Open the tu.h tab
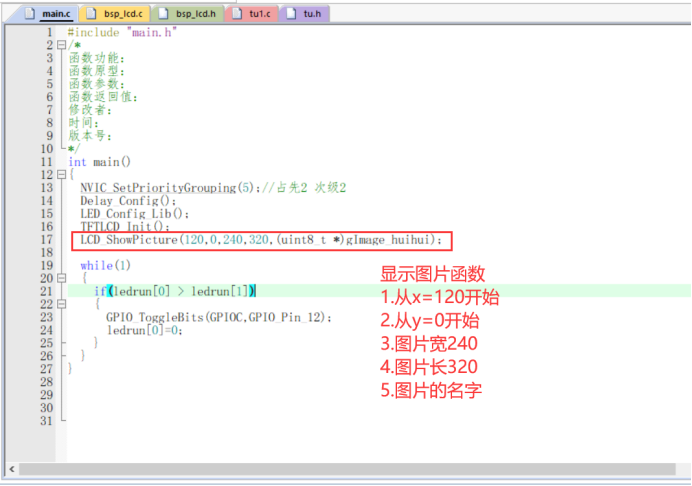 [305, 14]
